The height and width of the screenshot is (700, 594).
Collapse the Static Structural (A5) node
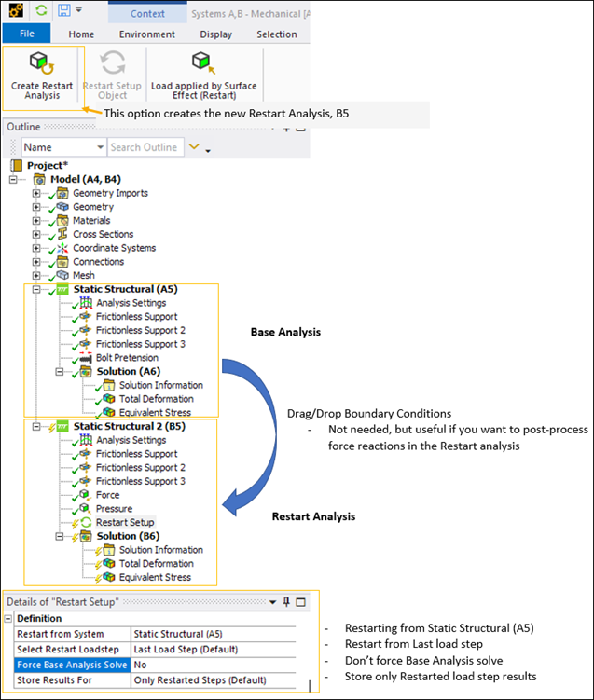pos(36,289)
